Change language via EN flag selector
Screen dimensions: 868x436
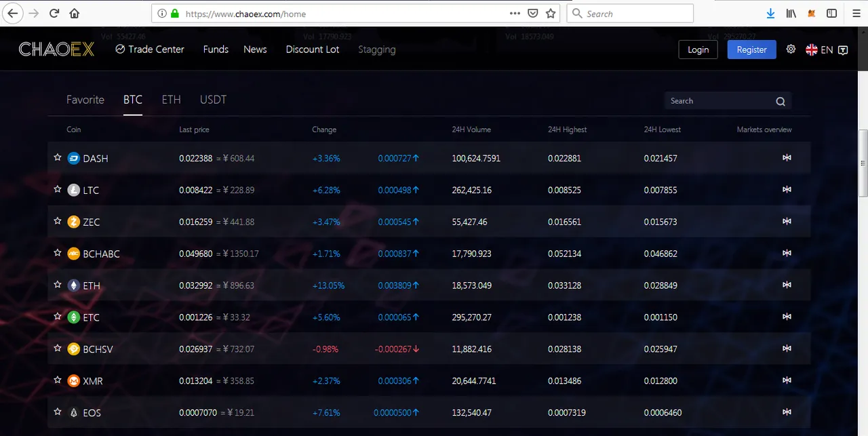tap(819, 49)
